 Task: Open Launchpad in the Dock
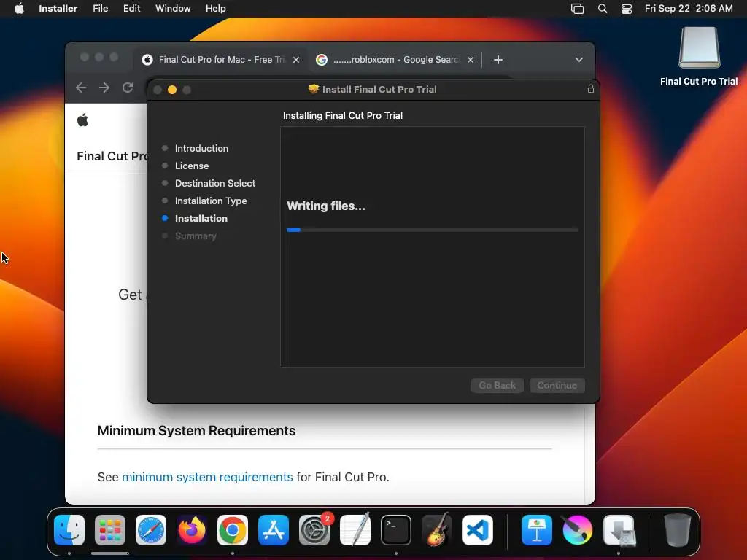click(110, 530)
